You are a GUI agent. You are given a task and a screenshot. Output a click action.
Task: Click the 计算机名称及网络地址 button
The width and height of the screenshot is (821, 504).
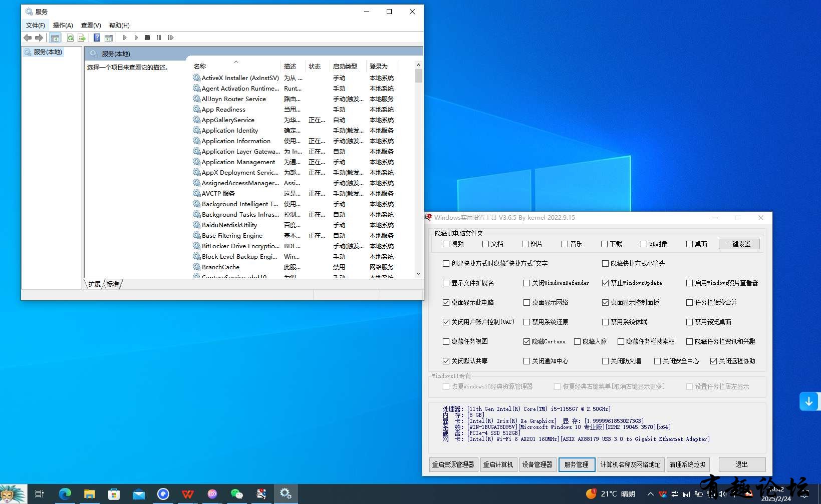click(631, 464)
